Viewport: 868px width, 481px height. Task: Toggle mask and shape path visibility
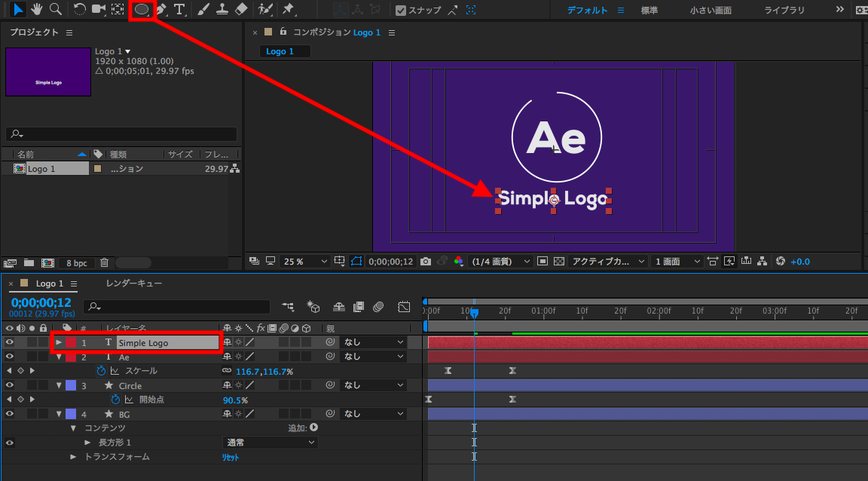click(x=356, y=262)
